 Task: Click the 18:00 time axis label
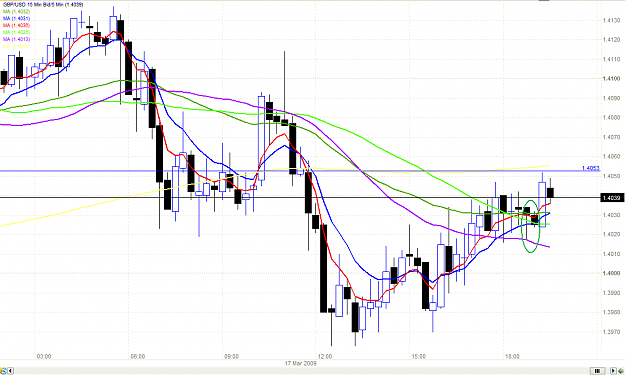pos(512,356)
